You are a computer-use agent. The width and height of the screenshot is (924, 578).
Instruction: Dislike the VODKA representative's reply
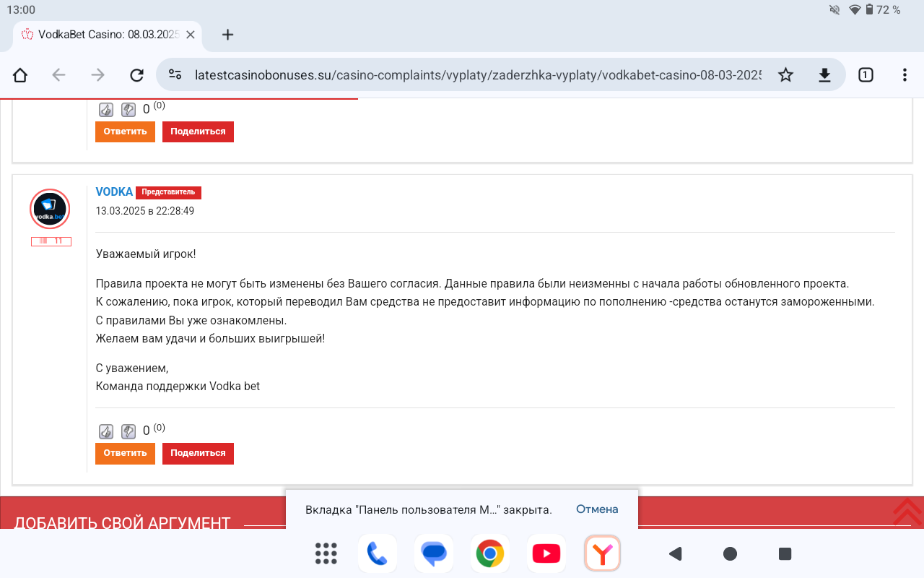coord(128,432)
